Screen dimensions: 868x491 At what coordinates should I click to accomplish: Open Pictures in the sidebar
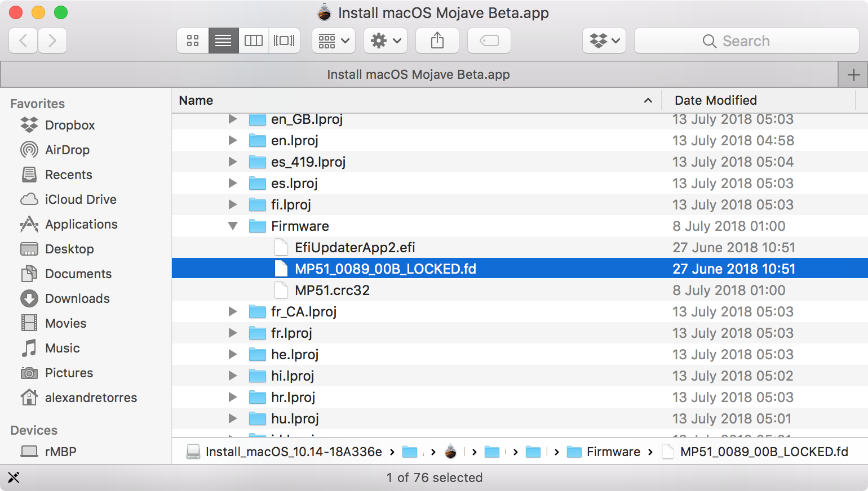click(56, 373)
